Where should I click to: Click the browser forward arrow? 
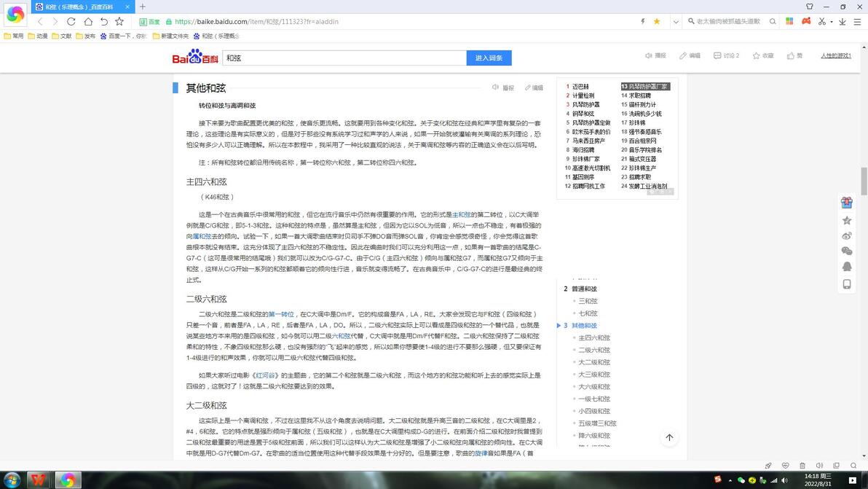tap(55, 22)
